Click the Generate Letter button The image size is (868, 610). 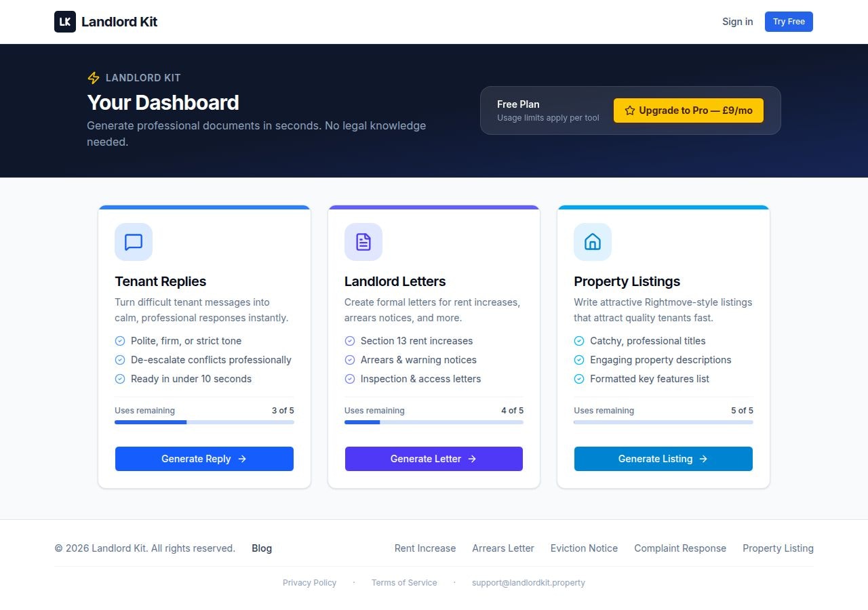(434, 459)
